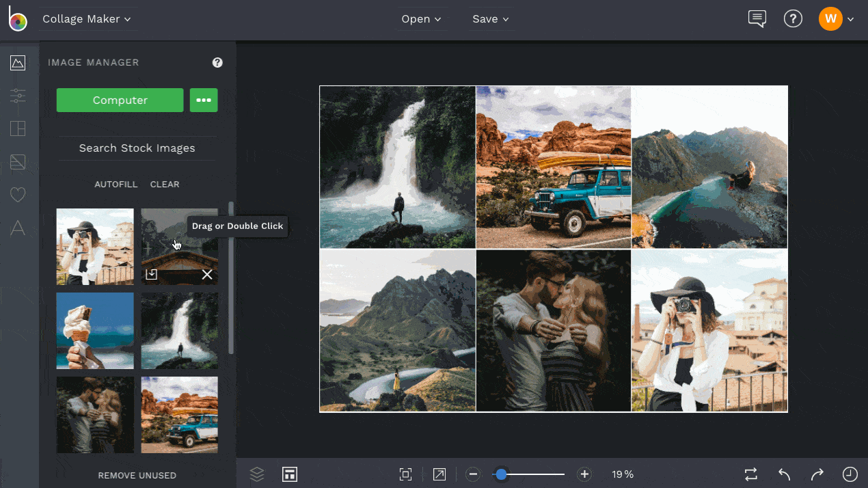The image size is (868, 488).
Task: Click the green Computer upload button
Action: click(120, 100)
